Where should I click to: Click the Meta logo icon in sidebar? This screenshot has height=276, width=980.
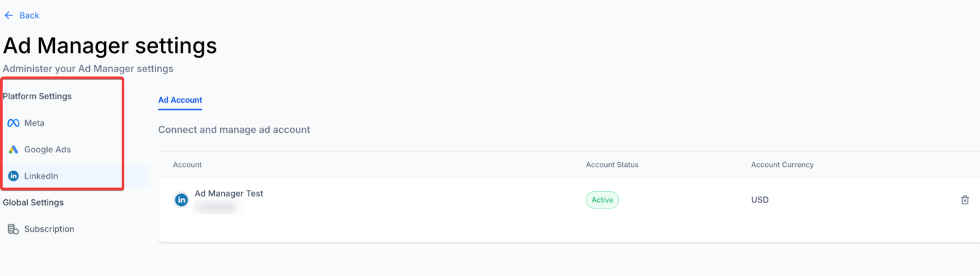(13, 123)
